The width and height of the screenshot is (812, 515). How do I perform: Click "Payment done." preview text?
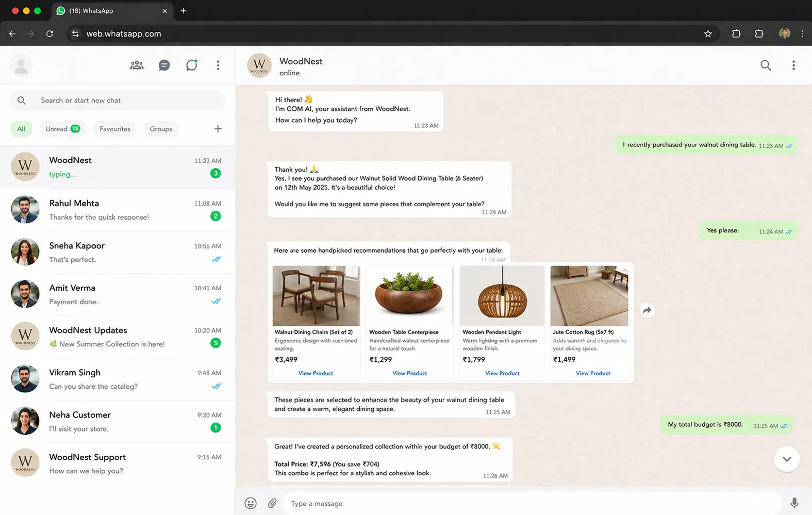[x=73, y=302]
